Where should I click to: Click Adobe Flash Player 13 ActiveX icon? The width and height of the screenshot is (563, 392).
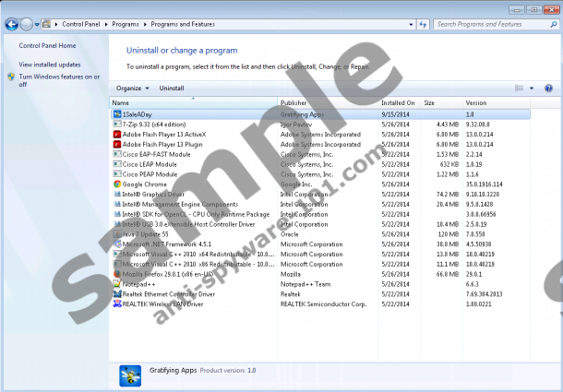[116, 134]
